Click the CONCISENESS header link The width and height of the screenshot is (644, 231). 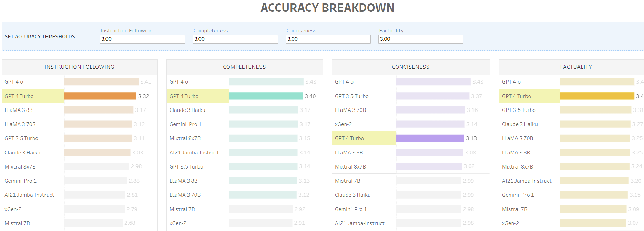click(x=410, y=67)
